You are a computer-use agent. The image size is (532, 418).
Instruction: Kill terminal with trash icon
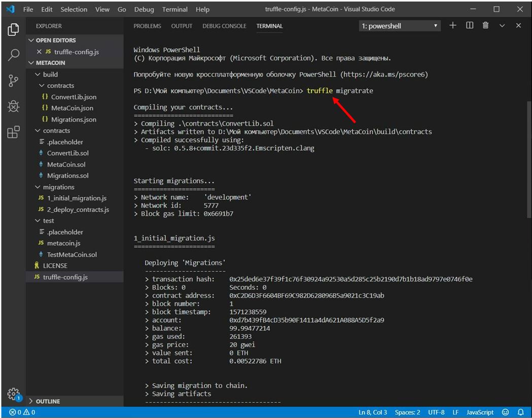485,26
